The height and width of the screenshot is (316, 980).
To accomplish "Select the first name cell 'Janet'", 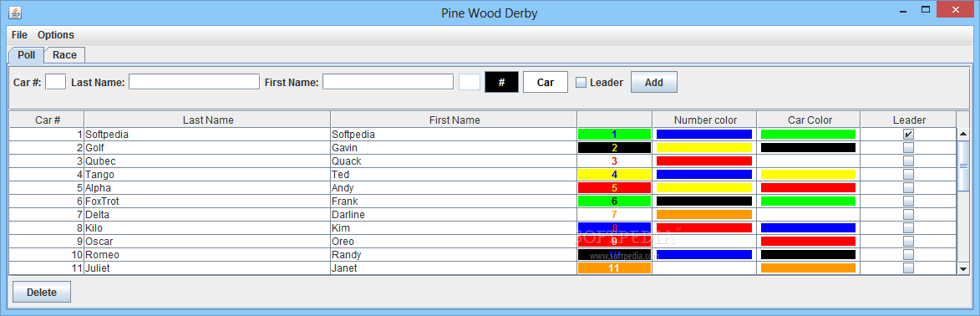I will point(453,268).
